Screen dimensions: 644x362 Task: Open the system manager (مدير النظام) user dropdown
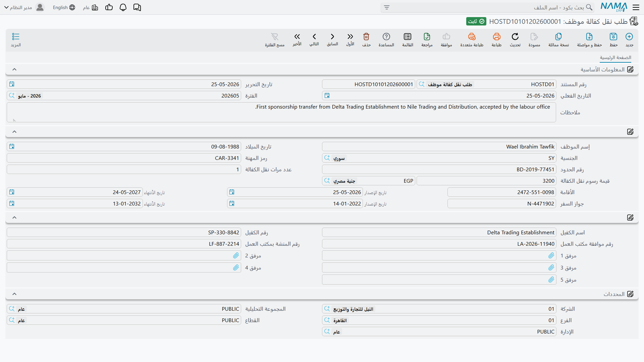[x=24, y=7]
